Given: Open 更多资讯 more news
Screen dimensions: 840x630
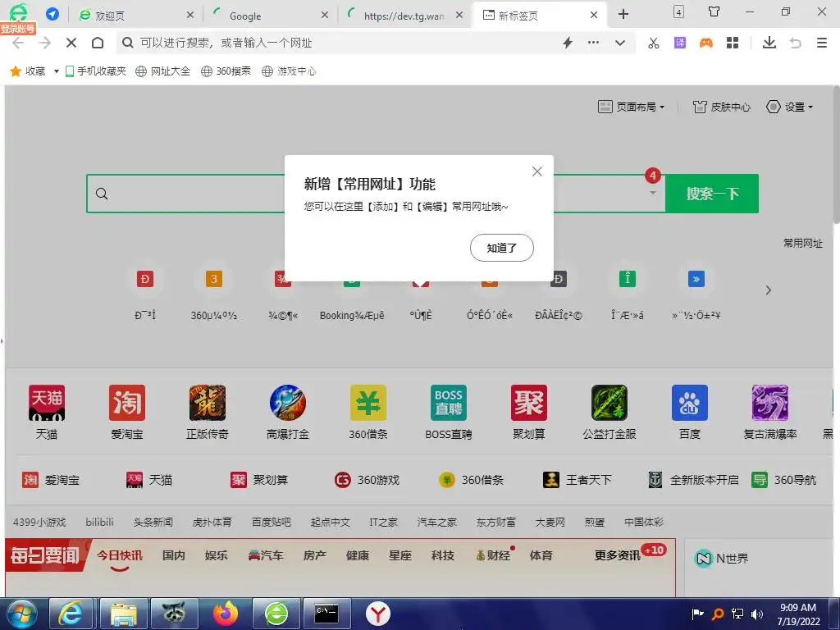Looking at the screenshot, I should [x=617, y=555].
